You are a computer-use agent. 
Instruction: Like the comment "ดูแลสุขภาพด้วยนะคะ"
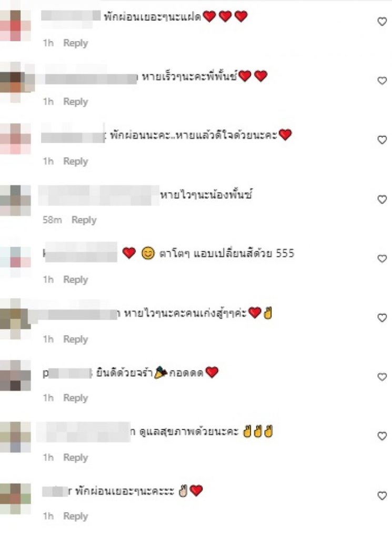382,436
